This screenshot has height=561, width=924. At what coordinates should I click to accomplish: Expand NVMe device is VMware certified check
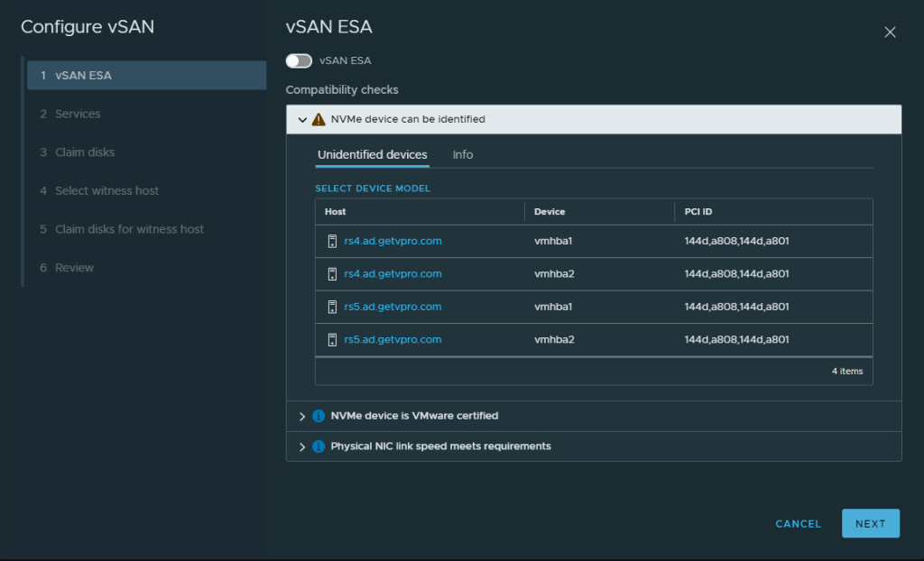(x=302, y=417)
